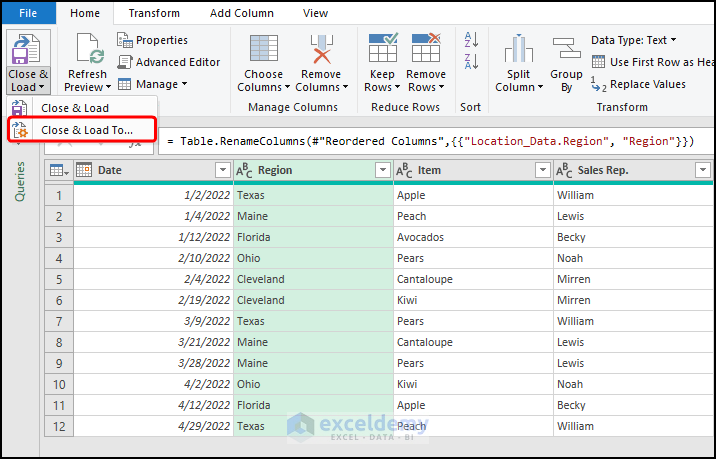Select the Date column header

[153, 170]
